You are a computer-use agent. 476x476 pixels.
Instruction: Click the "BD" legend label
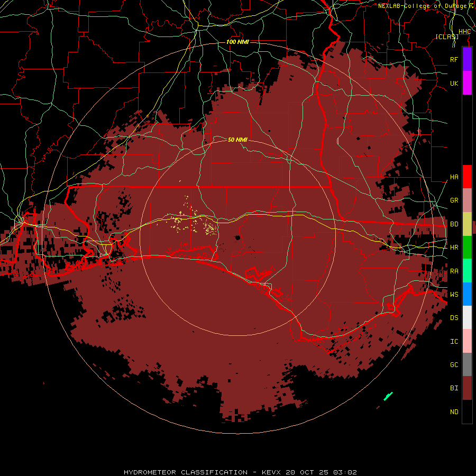[x=454, y=224]
